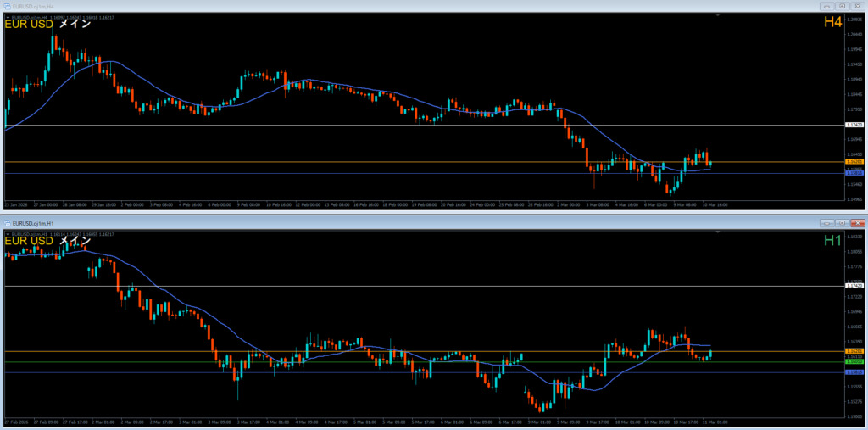This screenshot has width=868, height=430.
Task: Select the orange 1.16201 price label on H4
Action: coord(854,162)
